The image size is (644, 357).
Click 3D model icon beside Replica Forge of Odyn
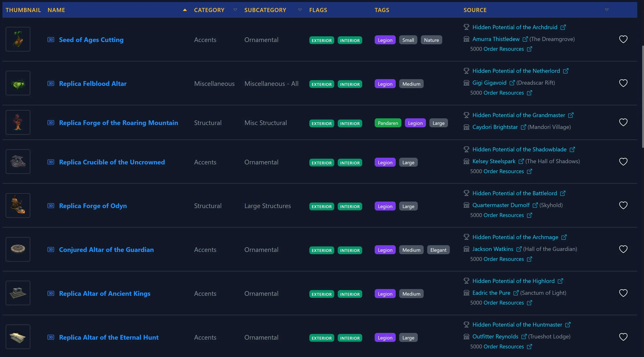51,206
